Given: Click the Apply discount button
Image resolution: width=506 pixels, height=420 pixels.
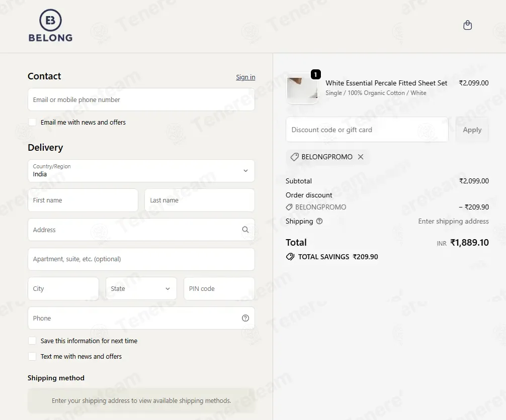Looking at the screenshot, I should coord(472,130).
